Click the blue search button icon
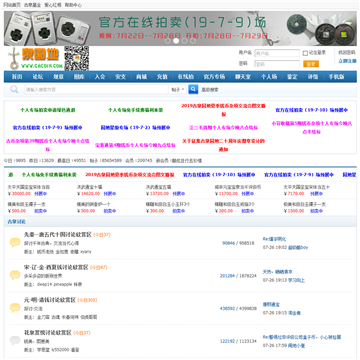This screenshot has height=360, width=360. 193,89
